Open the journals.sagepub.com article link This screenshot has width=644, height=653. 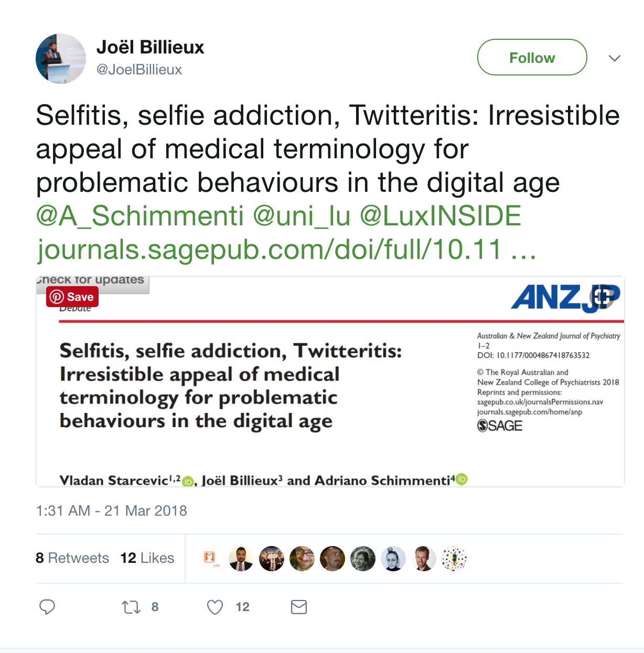tap(286, 249)
